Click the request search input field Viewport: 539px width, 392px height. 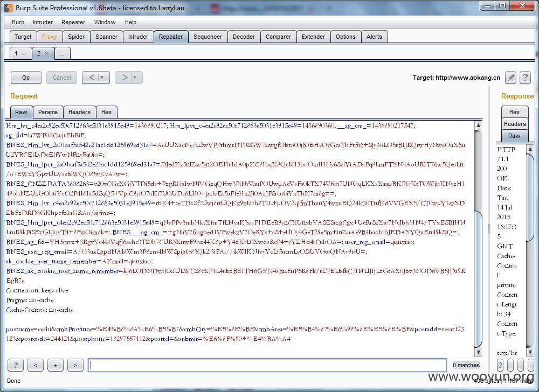[267, 365]
